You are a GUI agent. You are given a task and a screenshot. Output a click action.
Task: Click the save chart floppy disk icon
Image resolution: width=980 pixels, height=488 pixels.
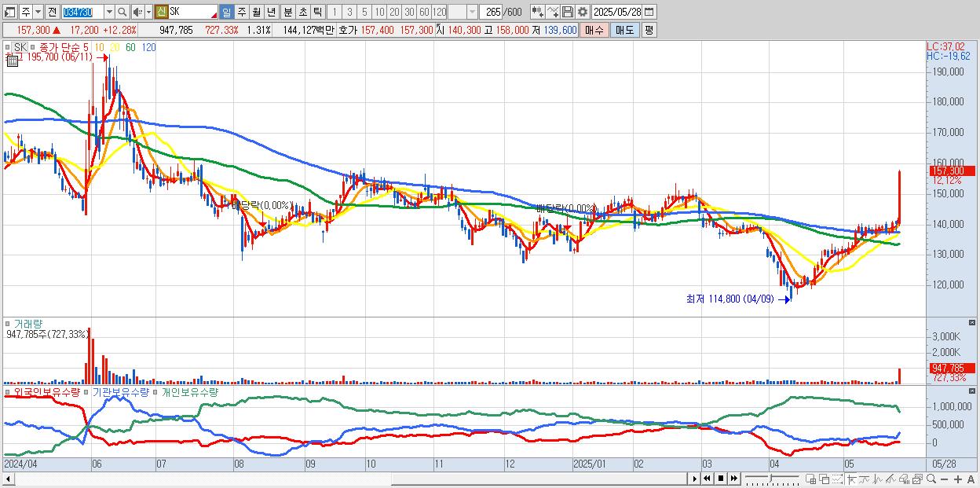[568, 12]
